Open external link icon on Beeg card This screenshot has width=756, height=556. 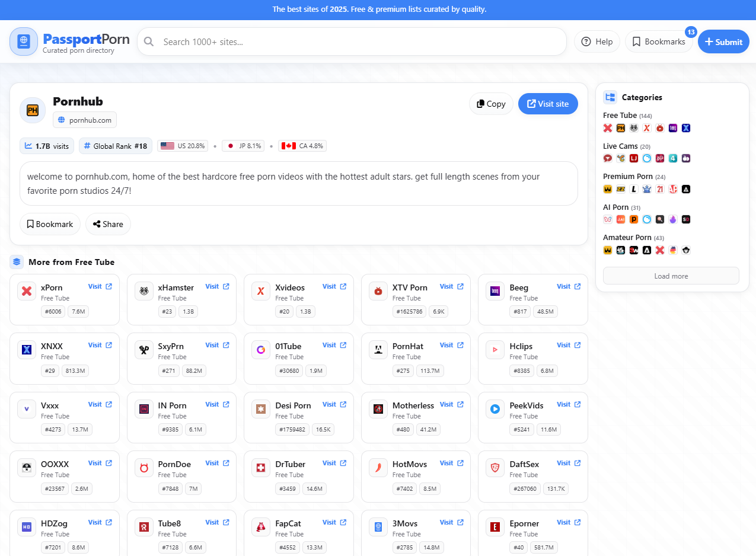578,286
